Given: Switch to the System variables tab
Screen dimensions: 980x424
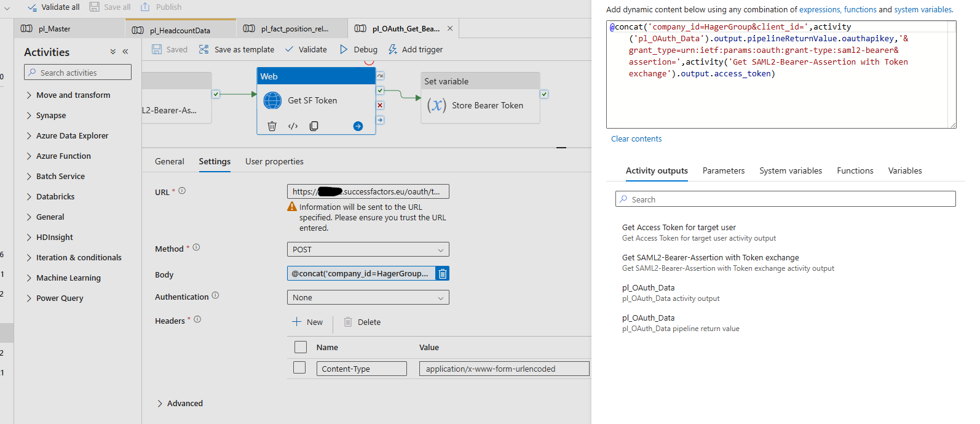Looking at the screenshot, I should pos(791,170).
